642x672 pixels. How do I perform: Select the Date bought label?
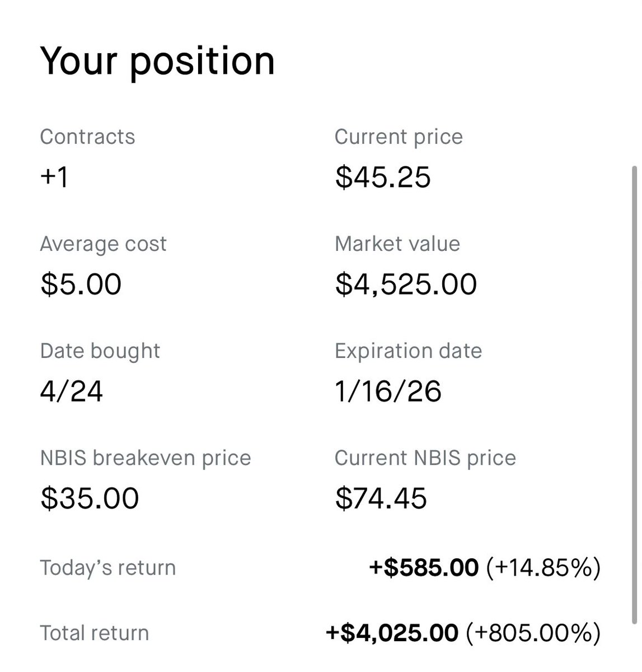(100, 351)
